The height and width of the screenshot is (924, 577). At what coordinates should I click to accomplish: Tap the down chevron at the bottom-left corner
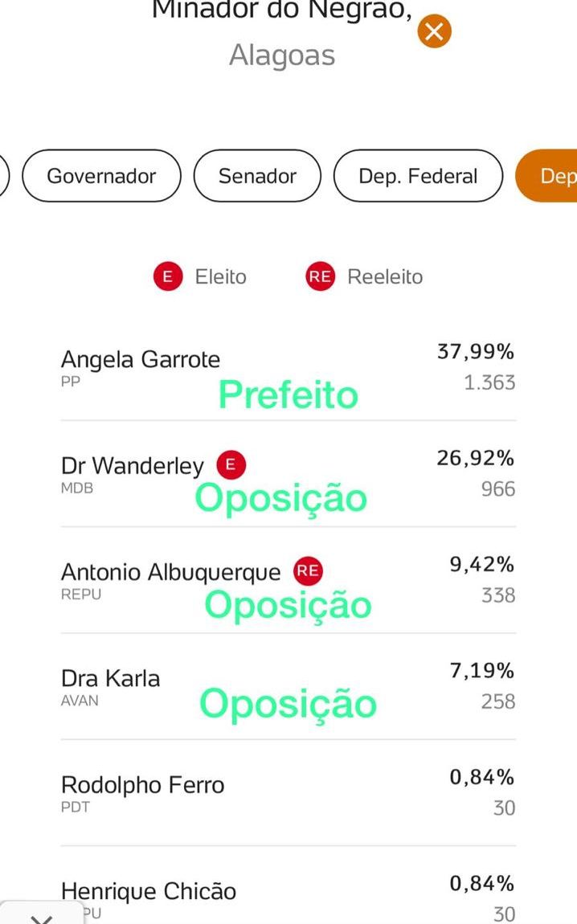tap(42, 916)
